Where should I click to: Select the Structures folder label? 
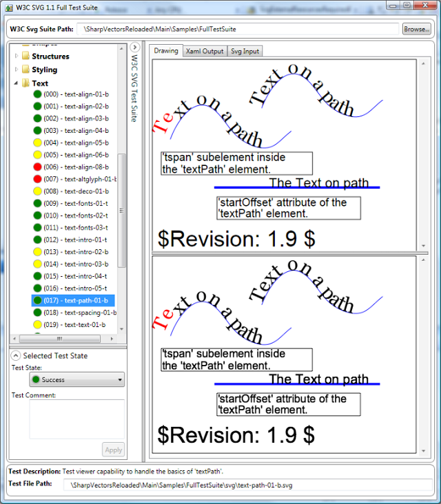pyautogui.click(x=50, y=56)
